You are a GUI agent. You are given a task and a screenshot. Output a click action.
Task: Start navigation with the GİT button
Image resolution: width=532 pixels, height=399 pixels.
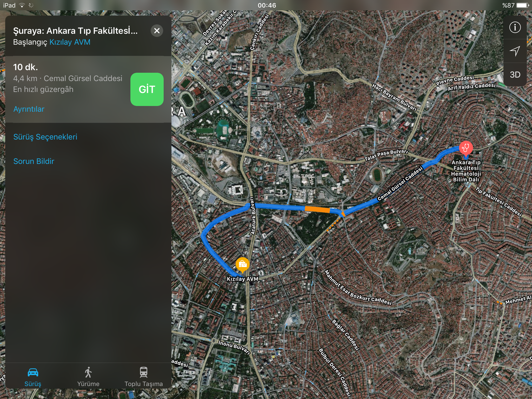pos(147,89)
